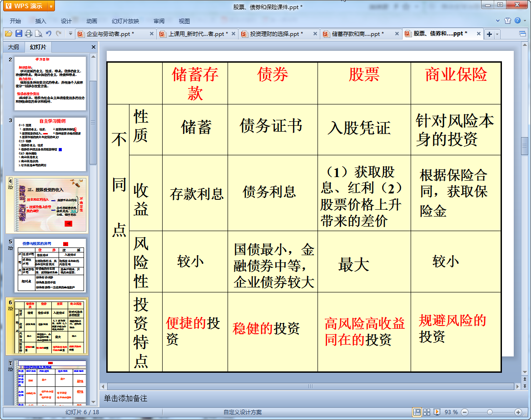The width and height of the screenshot is (531, 420).
Task: Select slide 4 thumbnail 股票投资的收入
Action: pos(50,205)
